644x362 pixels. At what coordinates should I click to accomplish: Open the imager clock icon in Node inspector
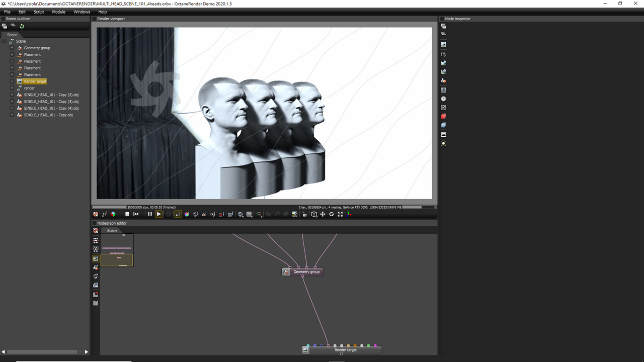click(x=443, y=99)
